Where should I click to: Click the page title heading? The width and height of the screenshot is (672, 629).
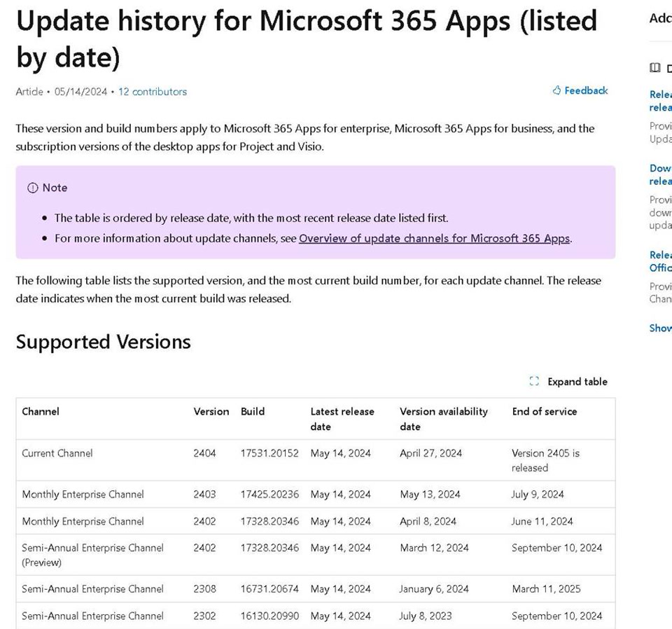tap(307, 39)
